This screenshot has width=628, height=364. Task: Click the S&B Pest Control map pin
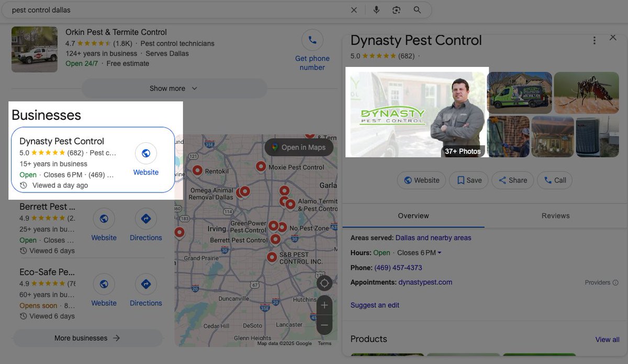pyautogui.click(x=272, y=257)
